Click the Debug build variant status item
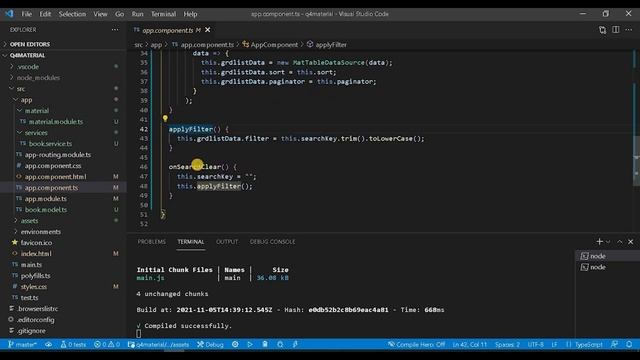 (x=210, y=344)
